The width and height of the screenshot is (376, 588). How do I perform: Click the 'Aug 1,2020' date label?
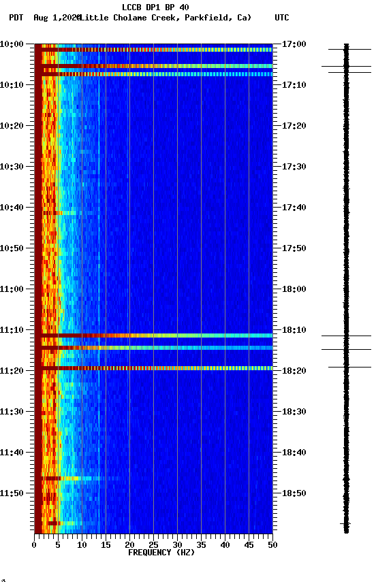click(57, 18)
